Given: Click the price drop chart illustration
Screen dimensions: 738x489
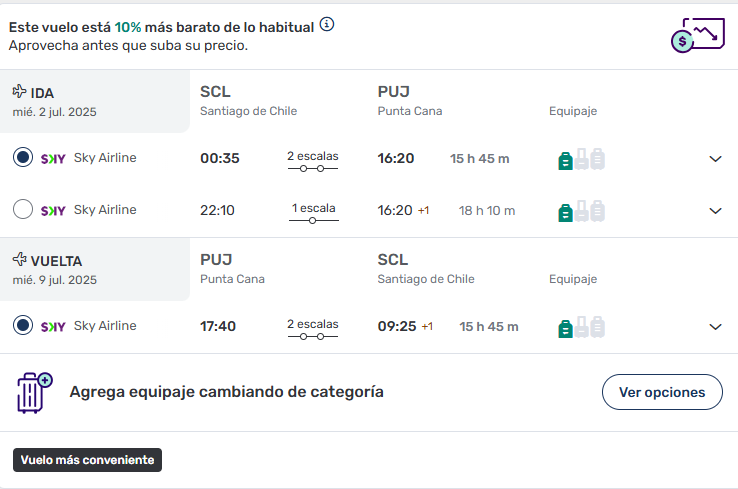Looking at the screenshot, I should [698, 35].
